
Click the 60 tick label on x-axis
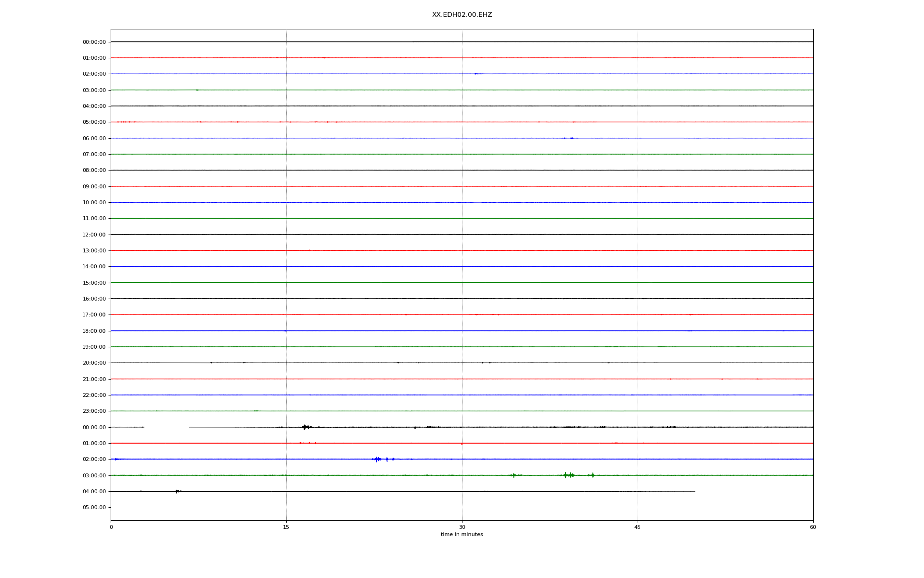(x=812, y=527)
